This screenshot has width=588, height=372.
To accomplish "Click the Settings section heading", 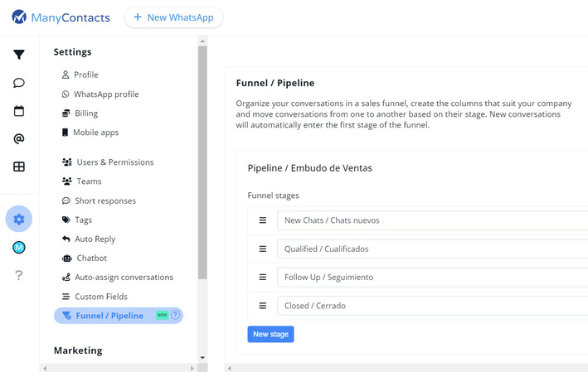I will (x=72, y=52).
